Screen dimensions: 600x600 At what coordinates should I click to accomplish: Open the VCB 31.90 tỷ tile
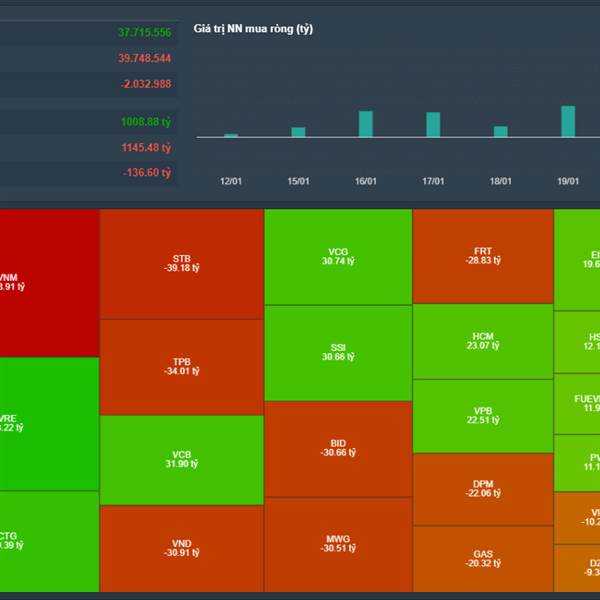(182, 460)
